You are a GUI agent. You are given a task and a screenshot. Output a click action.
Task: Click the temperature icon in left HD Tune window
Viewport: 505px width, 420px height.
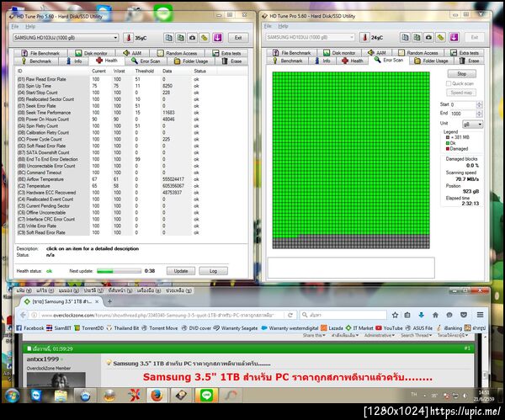click(128, 38)
